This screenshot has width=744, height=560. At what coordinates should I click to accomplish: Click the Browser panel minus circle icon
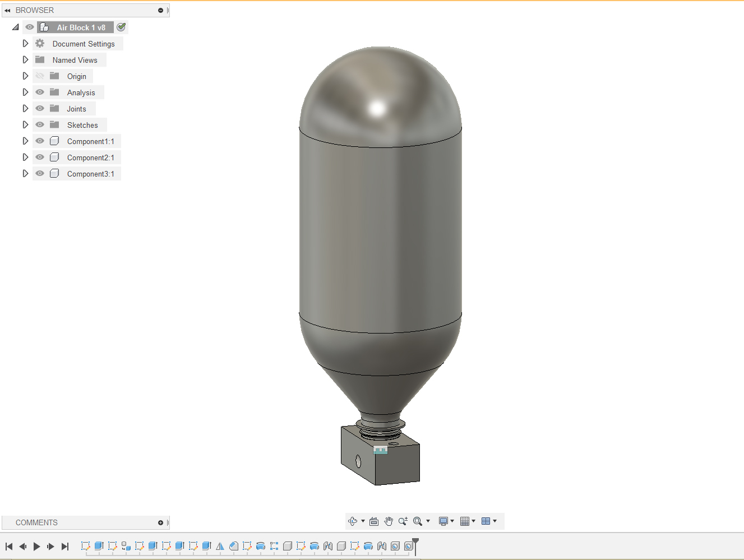click(160, 11)
